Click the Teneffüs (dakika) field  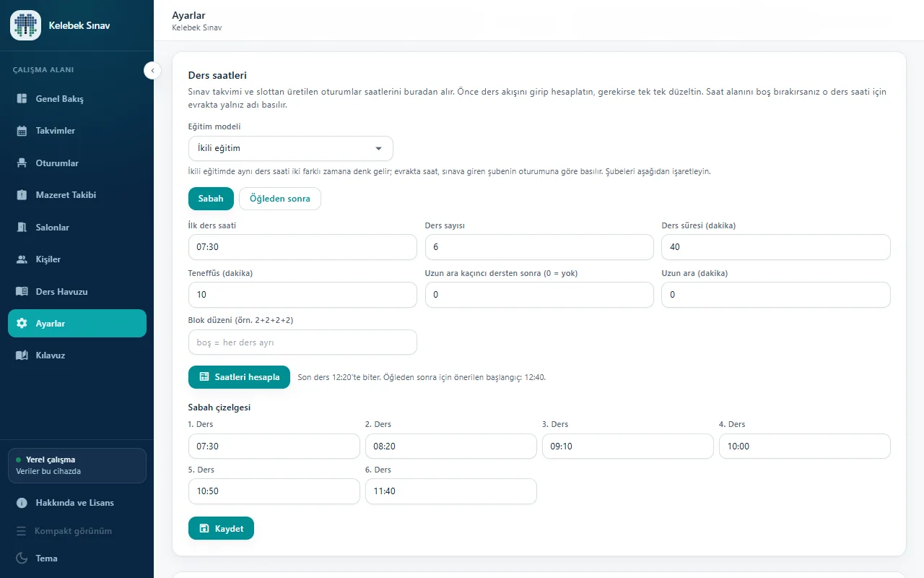tap(302, 295)
